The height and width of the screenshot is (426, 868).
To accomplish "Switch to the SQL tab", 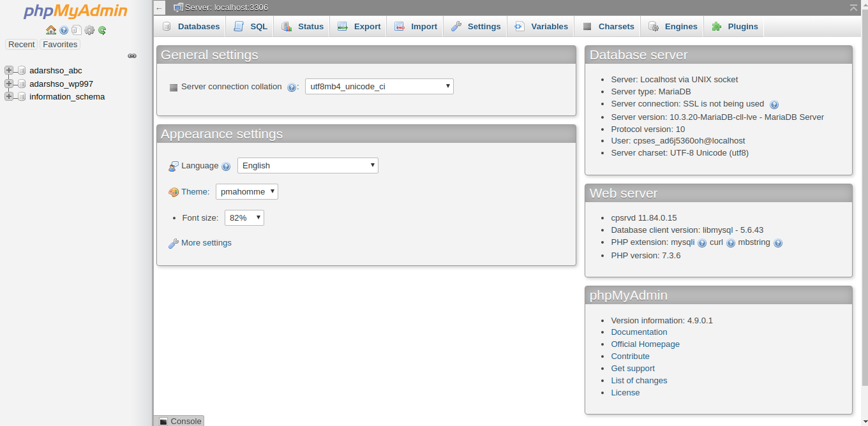I will 250,26.
